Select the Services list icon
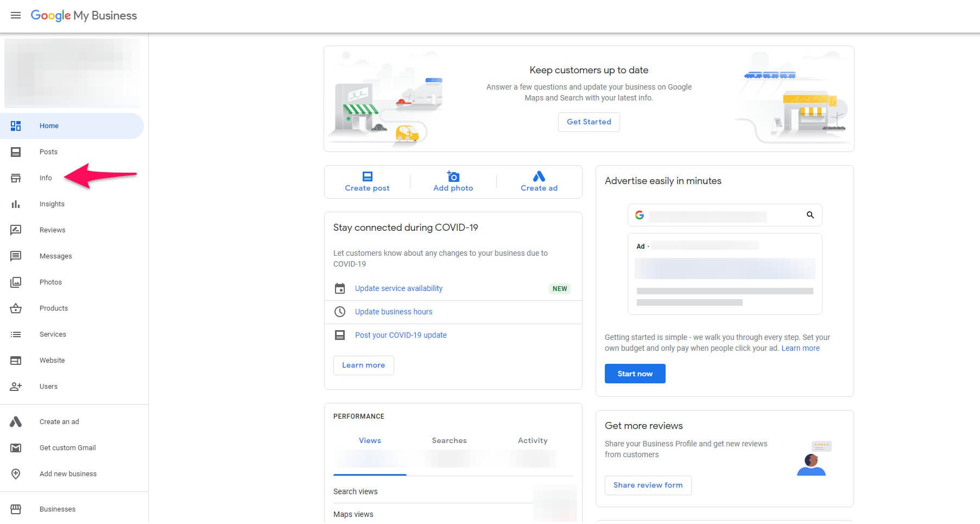The height and width of the screenshot is (524, 980). (16, 334)
